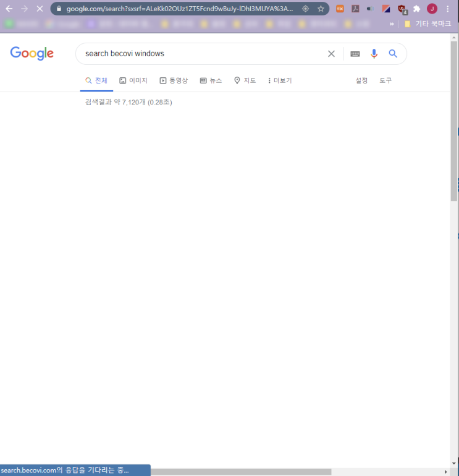
Task: Click the scrollbar down arrow
Action: 453,463
